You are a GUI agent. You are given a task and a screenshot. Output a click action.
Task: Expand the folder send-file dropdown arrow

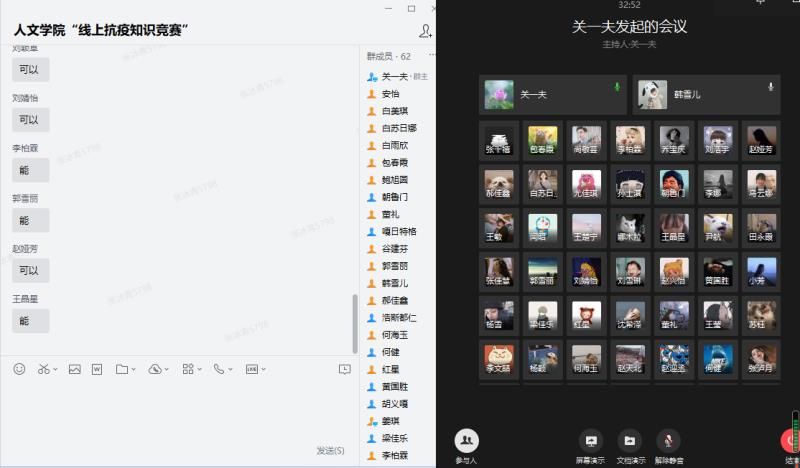tap(134, 369)
